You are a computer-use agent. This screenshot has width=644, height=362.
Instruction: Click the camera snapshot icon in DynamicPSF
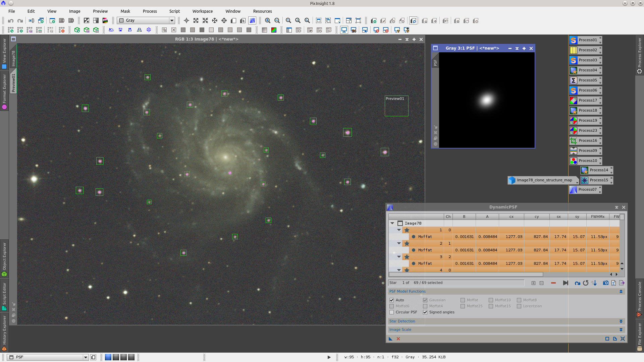[606, 283]
